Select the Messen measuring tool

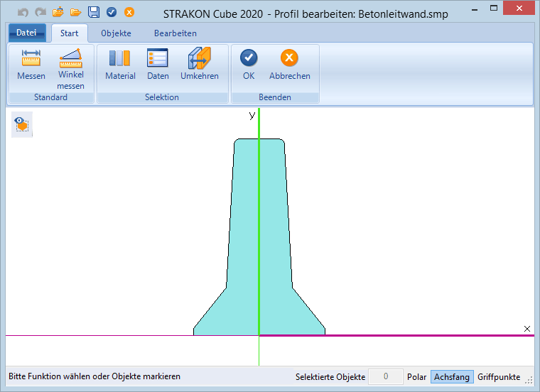(31, 65)
